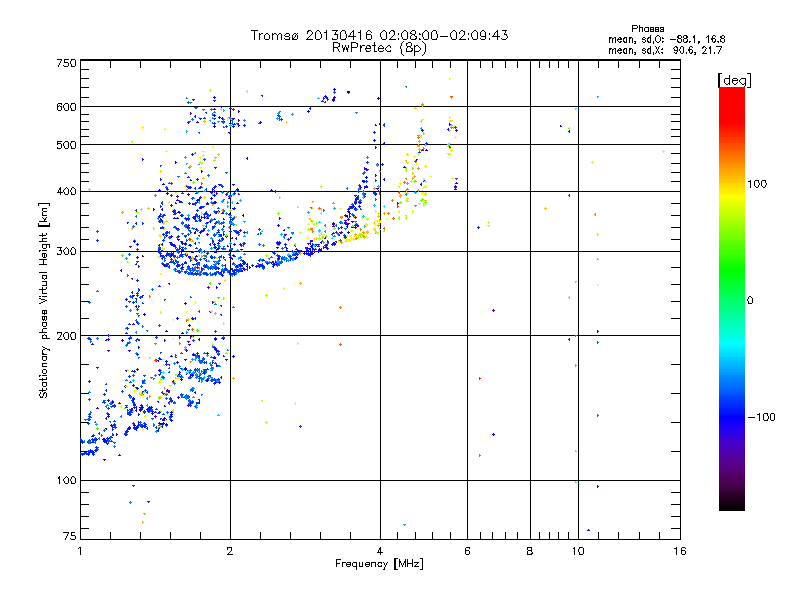
Task: Click the x-axis '10' tick label
Action: pyautogui.click(x=578, y=551)
